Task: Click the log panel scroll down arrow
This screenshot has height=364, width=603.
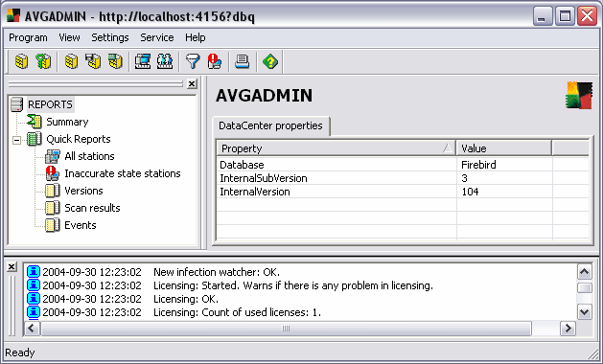Action: click(x=585, y=311)
